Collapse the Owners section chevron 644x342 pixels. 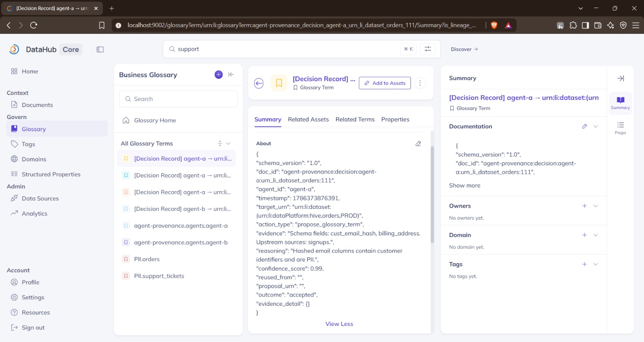(x=596, y=206)
